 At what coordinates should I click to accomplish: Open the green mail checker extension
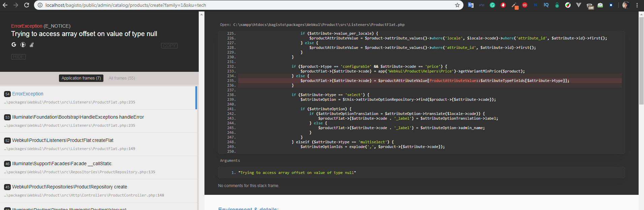pyautogui.click(x=600, y=5)
